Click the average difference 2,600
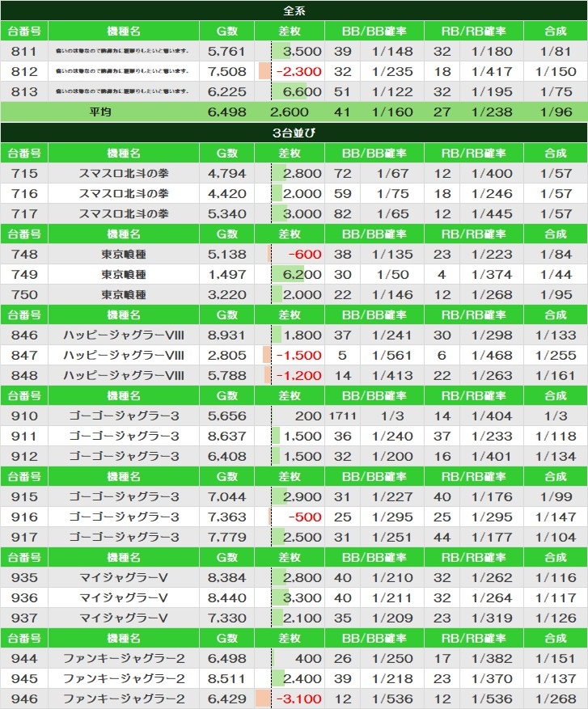This screenshot has height=709, width=588. pos(290,112)
